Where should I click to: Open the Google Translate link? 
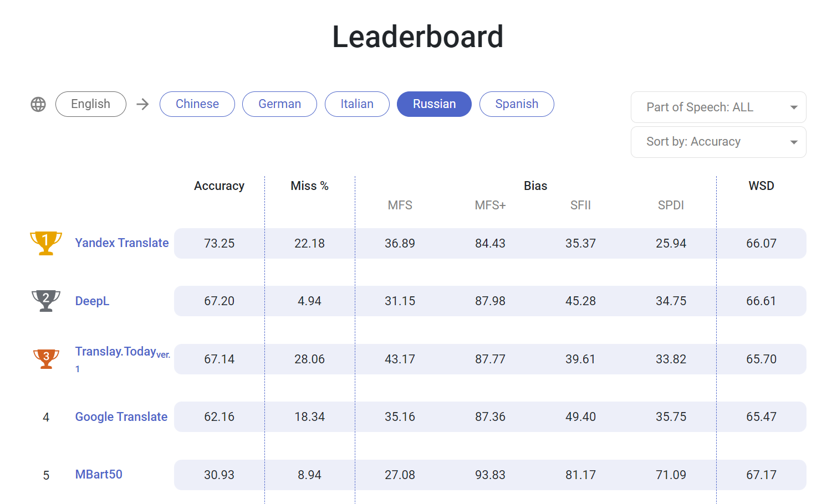click(121, 417)
